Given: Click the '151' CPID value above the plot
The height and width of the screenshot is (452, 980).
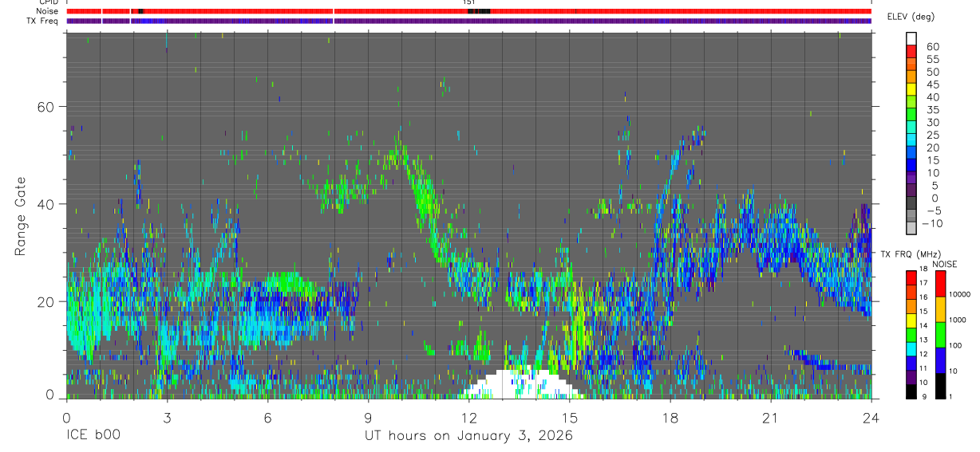Looking at the screenshot, I should pyautogui.click(x=468, y=2).
